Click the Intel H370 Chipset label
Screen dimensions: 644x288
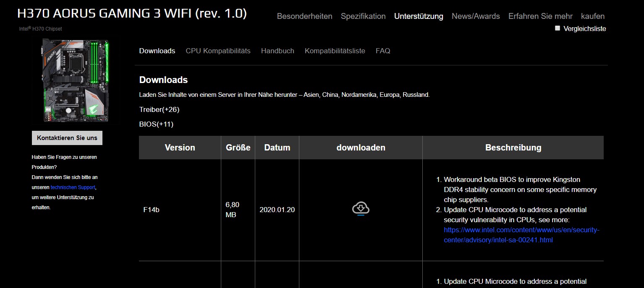pos(40,29)
